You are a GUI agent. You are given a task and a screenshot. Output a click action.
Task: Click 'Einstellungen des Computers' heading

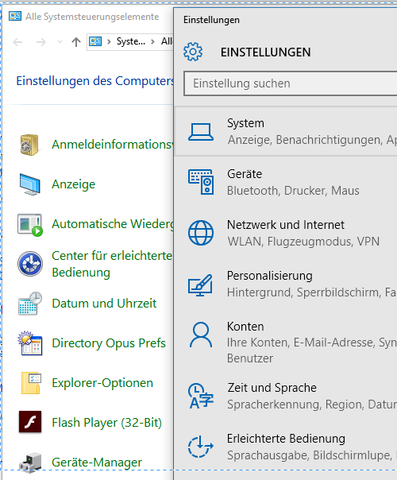pyautogui.click(x=95, y=81)
